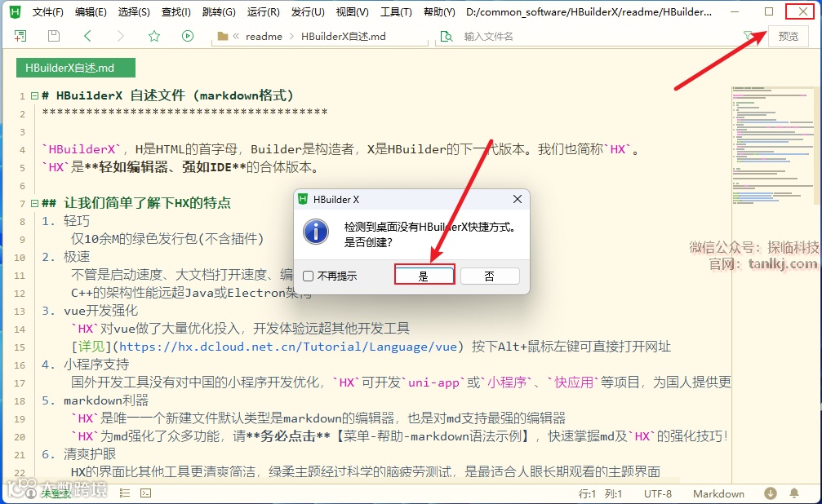Open the 文件(F) menu
Image resolution: width=822 pixels, height=504 pixels.
pyautogui.click(x=47, y=11)
